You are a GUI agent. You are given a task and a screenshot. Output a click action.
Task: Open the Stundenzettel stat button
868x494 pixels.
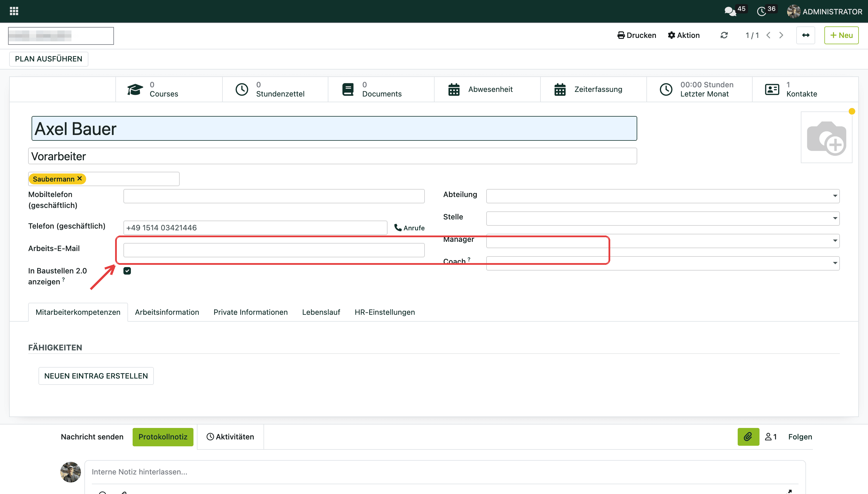tap(275, 89)
